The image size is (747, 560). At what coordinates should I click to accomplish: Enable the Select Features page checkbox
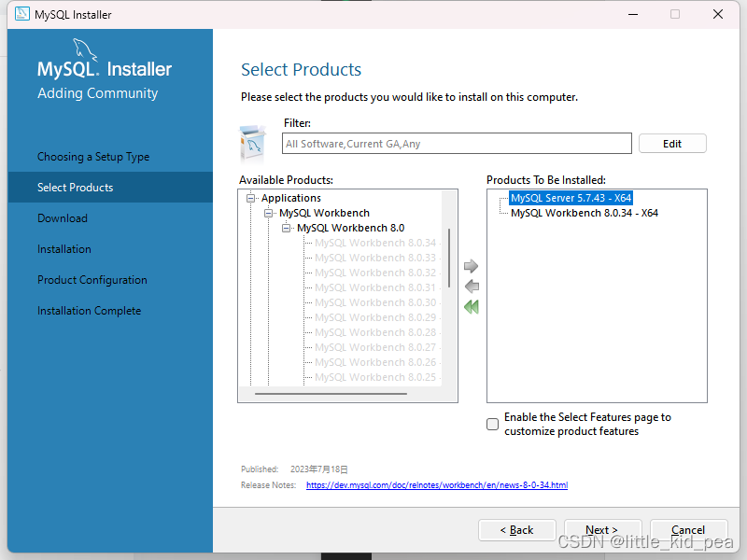pos(493,424)
